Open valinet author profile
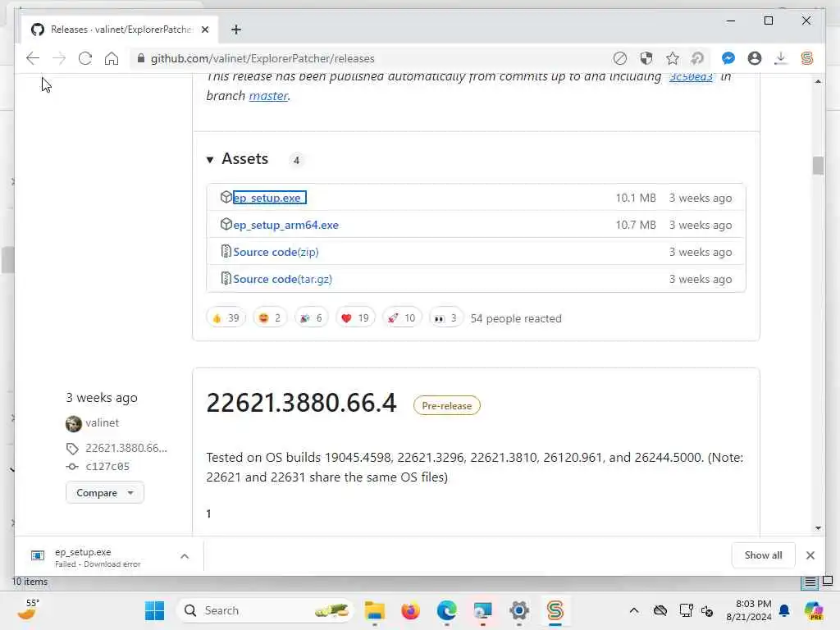Viewport: 840px width, 630px height. (x=102, y=422)
